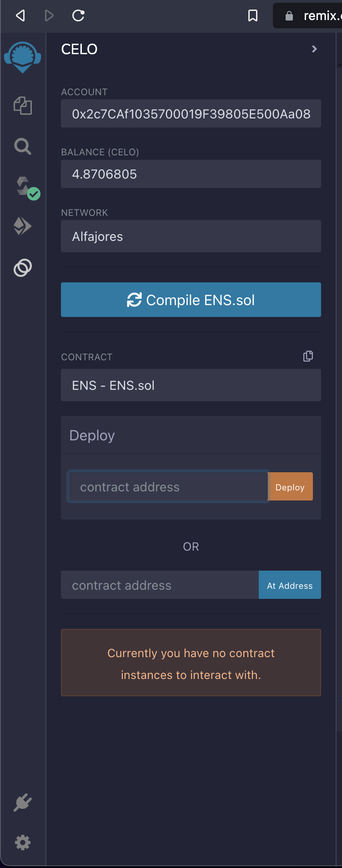Open the Search in files panel
This screenshot has height=868, width=342.
click(x=23, y=147)
